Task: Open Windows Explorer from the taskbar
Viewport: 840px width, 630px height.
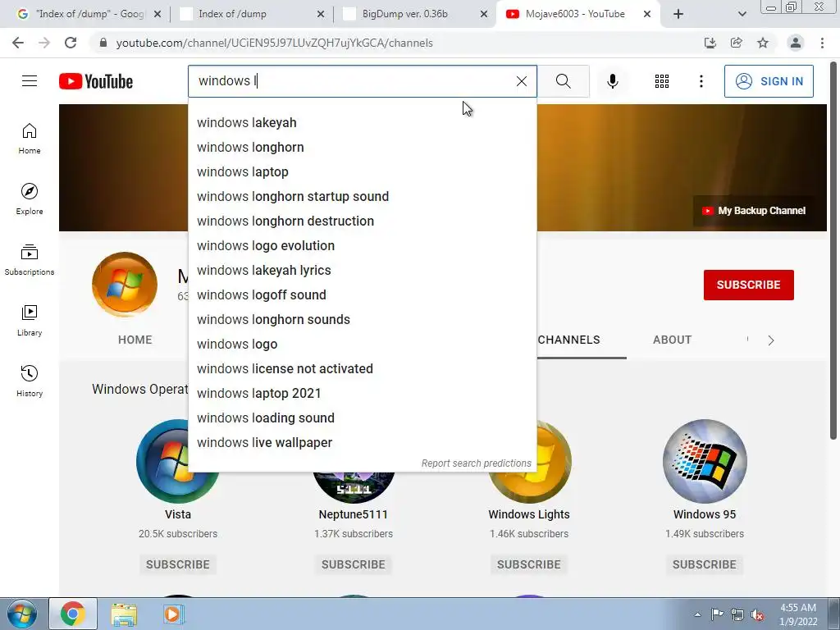Action: coord(124,614)
